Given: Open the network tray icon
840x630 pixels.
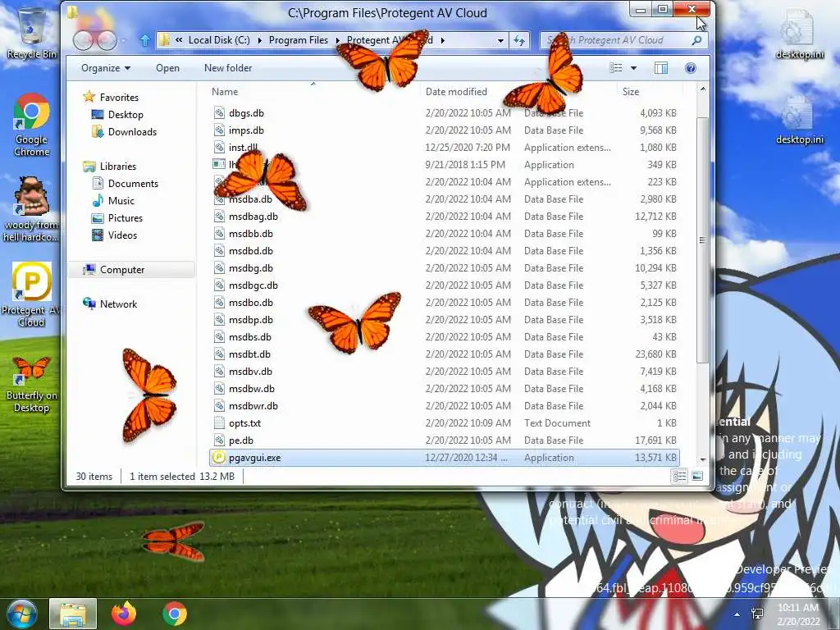Looking at the screenshot, I should click(x=757, y=614).
